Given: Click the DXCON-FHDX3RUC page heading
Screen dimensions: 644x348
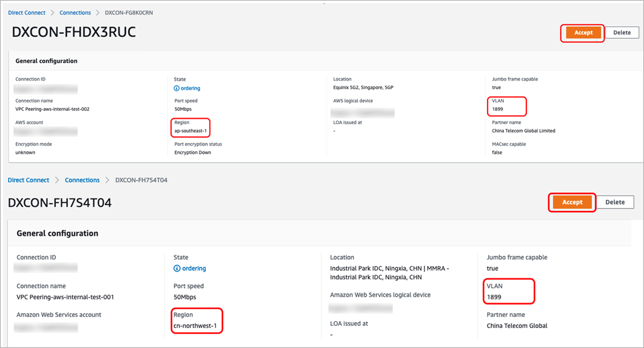Looking at the screenshot, I should (x=73, y=32).
